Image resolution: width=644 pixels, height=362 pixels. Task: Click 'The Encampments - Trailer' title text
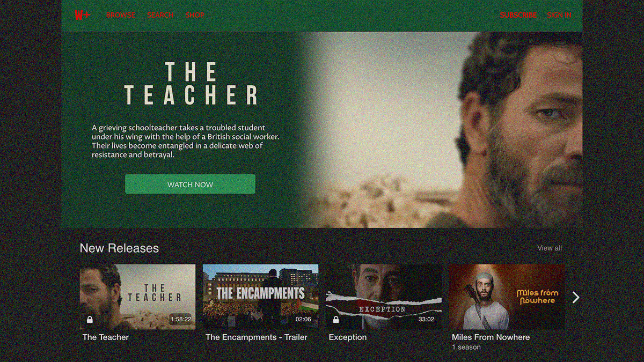(257, 337)
